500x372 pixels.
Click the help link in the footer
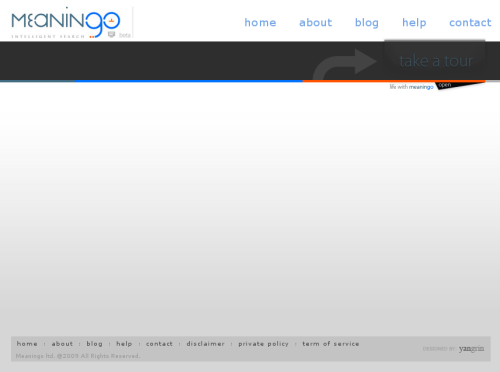click(124, 344)
